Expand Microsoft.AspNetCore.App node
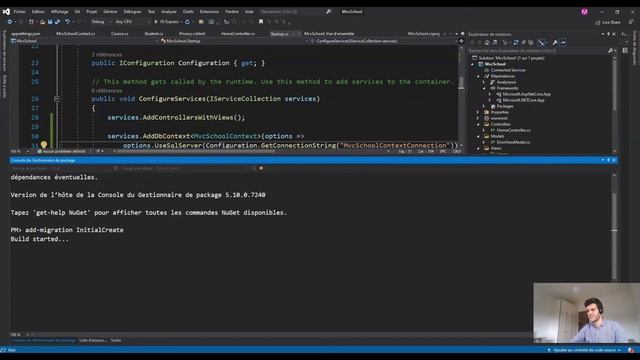The width and height of the screenshot is (640, 360). 490,94
